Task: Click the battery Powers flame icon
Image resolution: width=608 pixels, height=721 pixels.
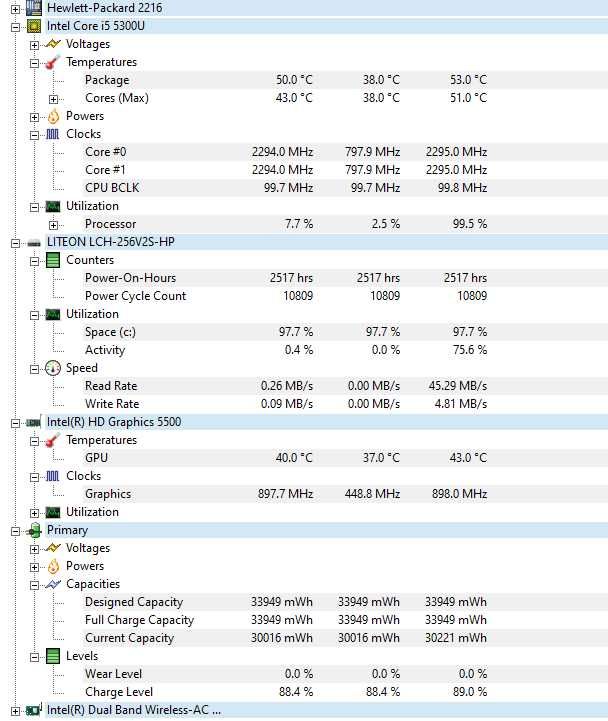Action: [x=53, y=566]
